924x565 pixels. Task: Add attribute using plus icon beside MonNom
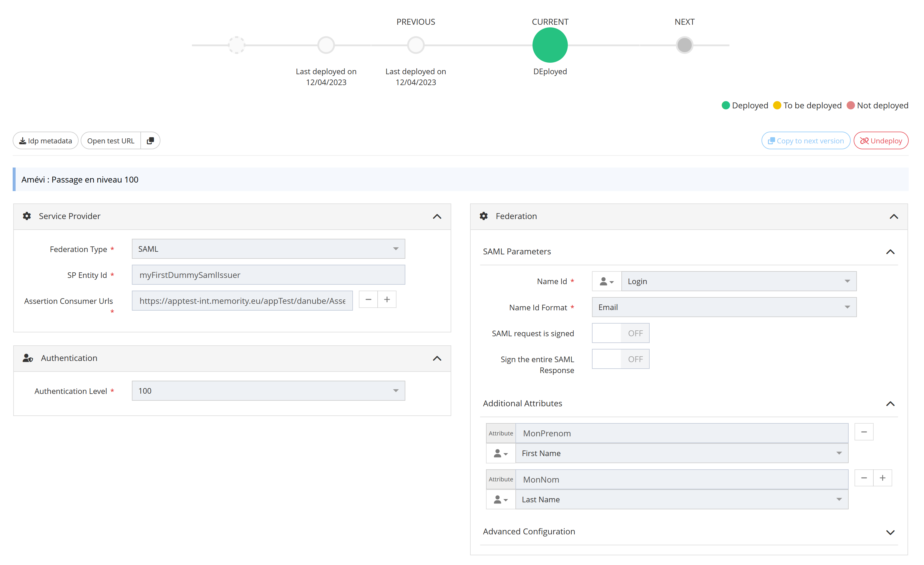click(x=882, y=478)
